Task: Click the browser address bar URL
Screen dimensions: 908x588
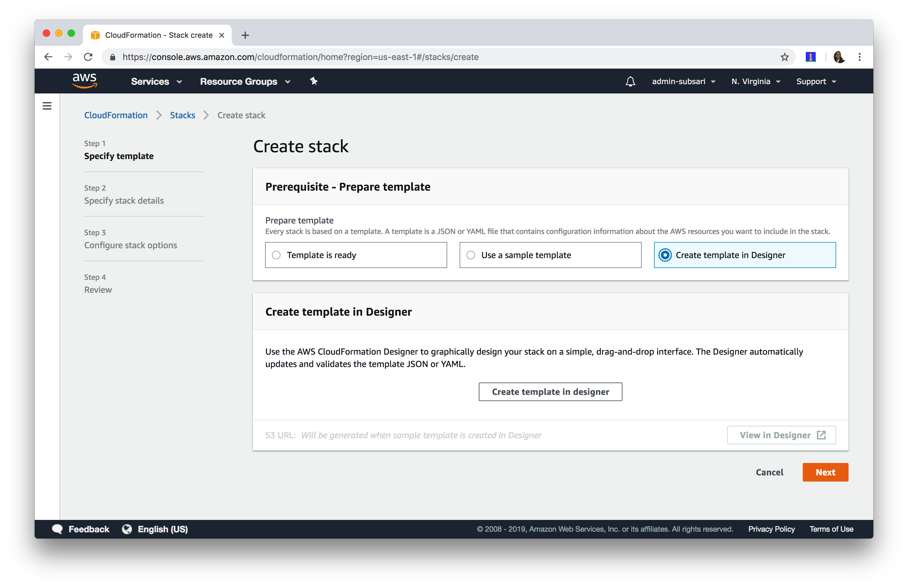Action: pos(300,57)
